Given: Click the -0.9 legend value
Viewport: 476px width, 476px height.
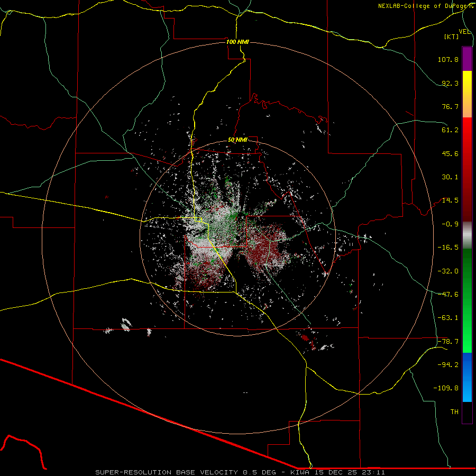Looking at the screenshot, I should 450,224.
